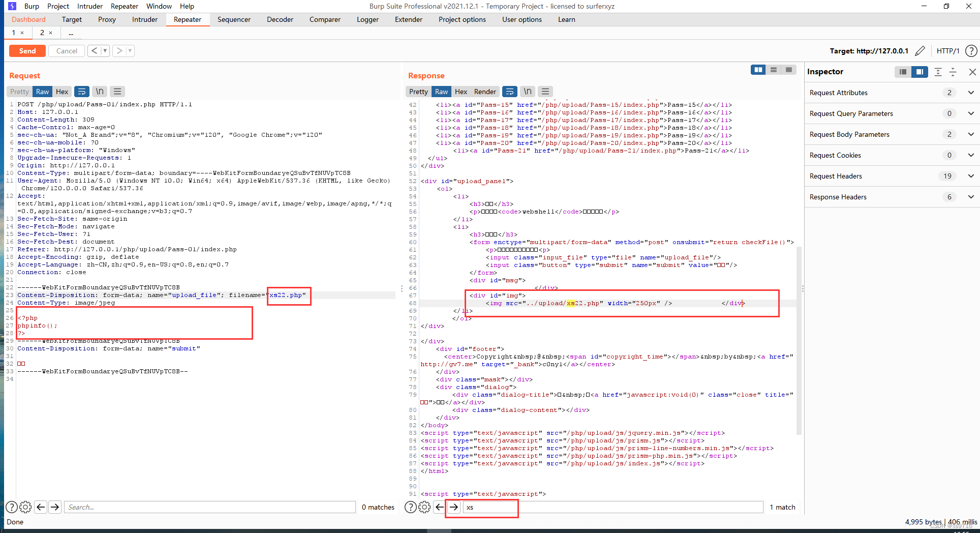Toggle Request word wrap icon
980x533 pixels.
point(81,92)
